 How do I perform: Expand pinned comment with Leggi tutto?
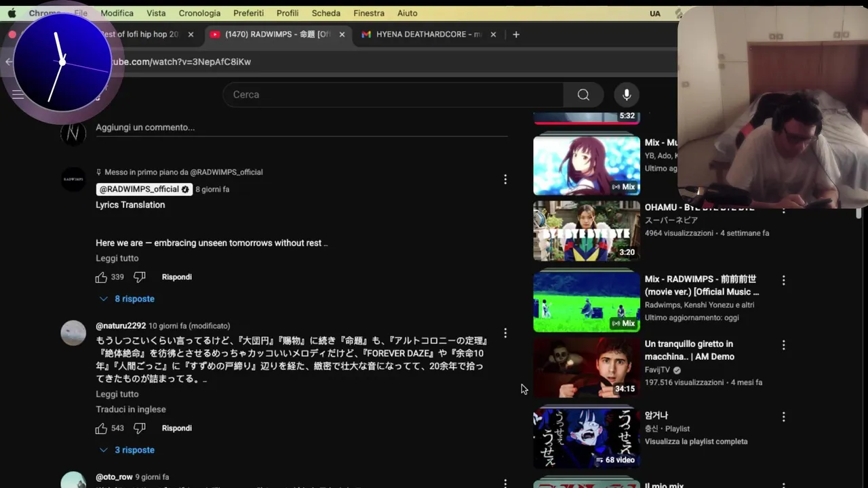[x=117, y=258]
